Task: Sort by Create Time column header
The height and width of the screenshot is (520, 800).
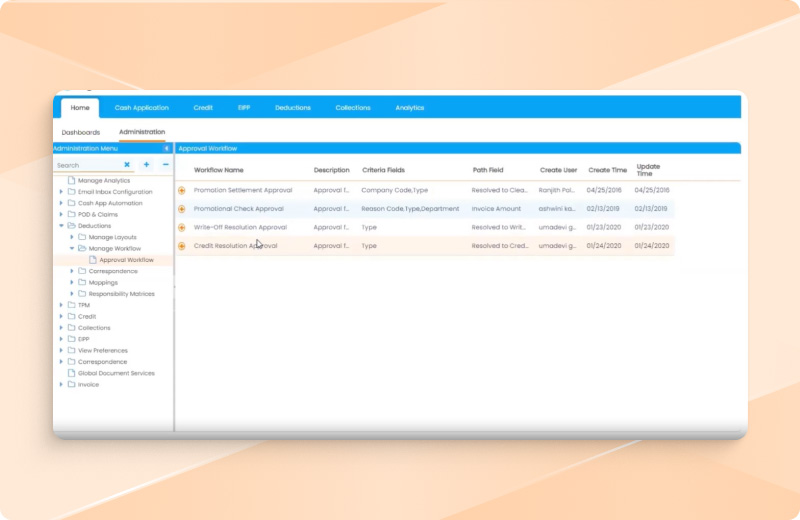Action: 608,170
